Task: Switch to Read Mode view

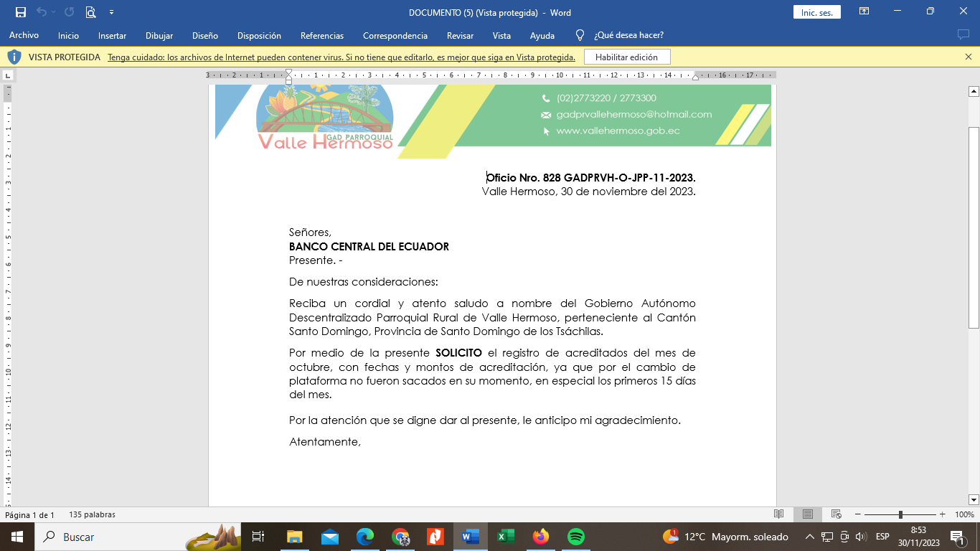Action: coord(779,514)
